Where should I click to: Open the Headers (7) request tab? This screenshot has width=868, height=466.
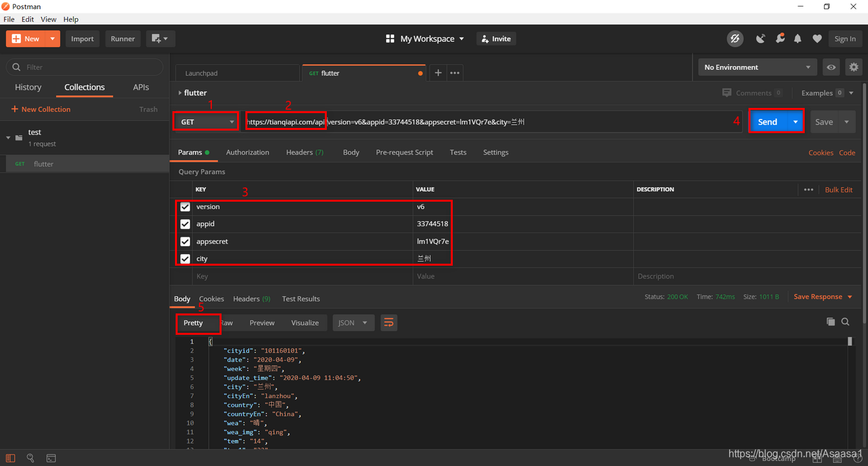click(x=305, y=153)
